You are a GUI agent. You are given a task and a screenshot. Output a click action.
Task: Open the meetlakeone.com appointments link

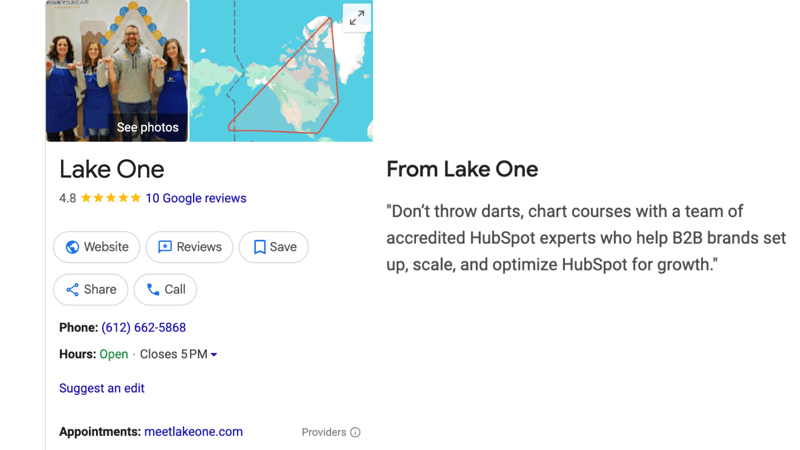(193, 432)
